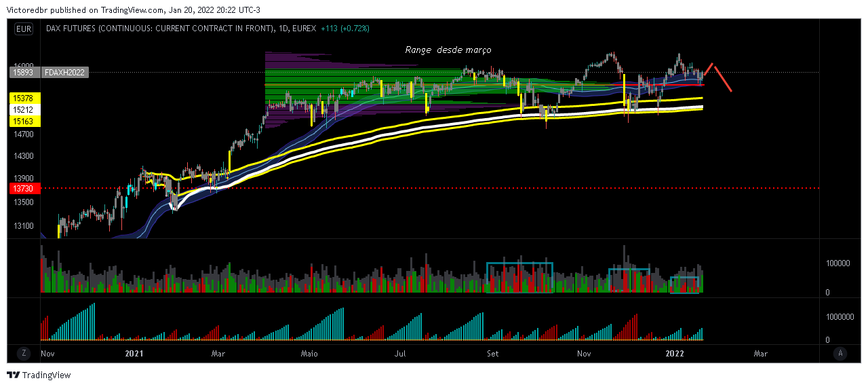868x387 pixels.
Task: Click the Z timezone button
Action: 24,353
